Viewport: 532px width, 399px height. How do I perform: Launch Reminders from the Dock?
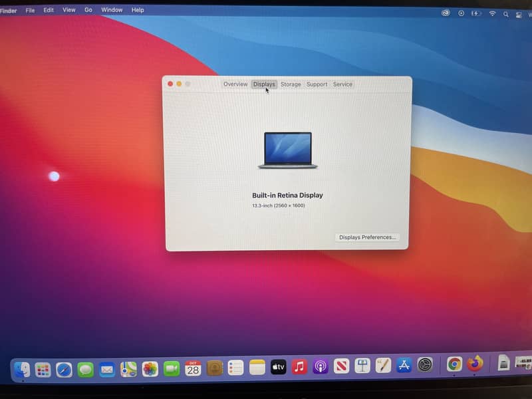tap(236, 368)
